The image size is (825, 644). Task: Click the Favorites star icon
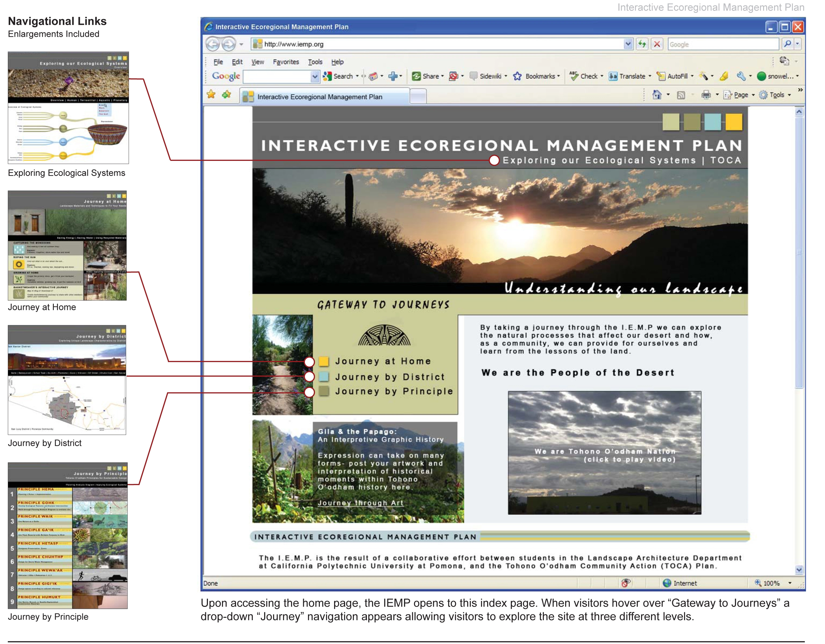211,94
